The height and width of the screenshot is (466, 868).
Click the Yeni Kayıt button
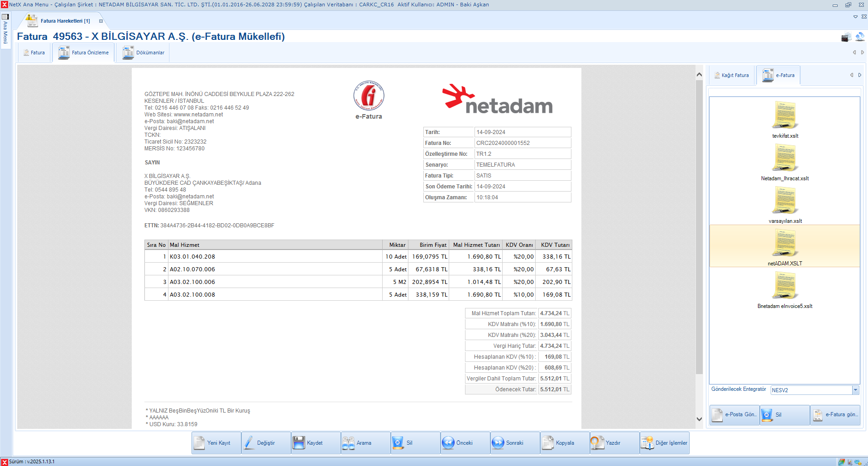[x=216, y=443]
